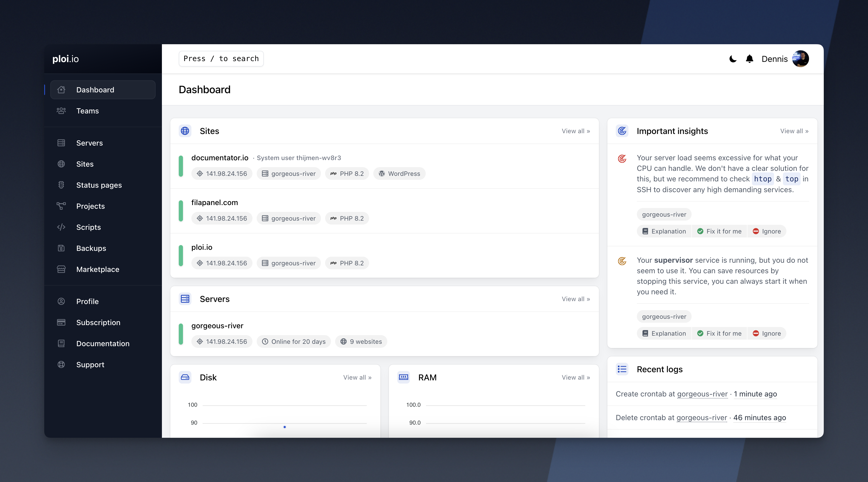Click Dennis user avatar

pos(800,59)
